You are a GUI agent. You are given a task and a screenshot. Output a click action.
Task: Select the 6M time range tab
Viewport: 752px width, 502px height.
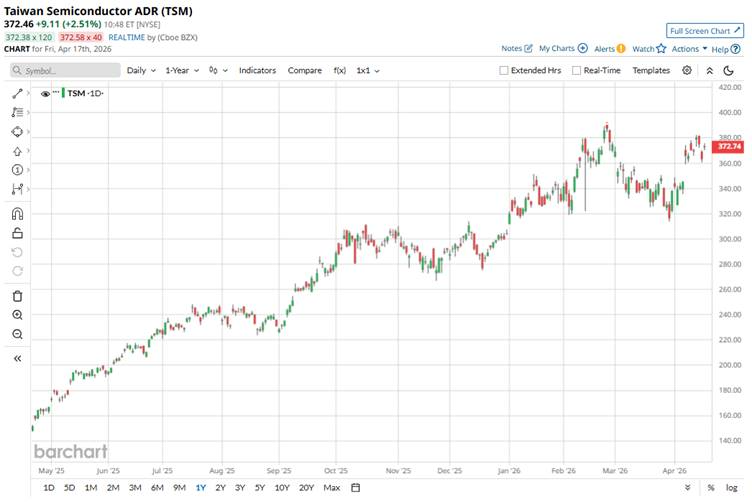(157, 488)
